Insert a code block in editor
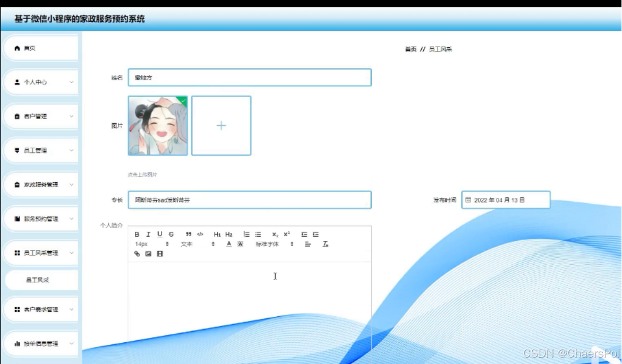Image resolution: width=622 pixels, height=364 pixels. [200, 235]
